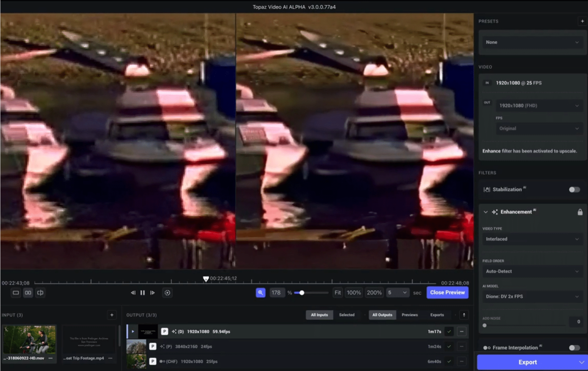Switch to the Selected tab

pos(347,315)
